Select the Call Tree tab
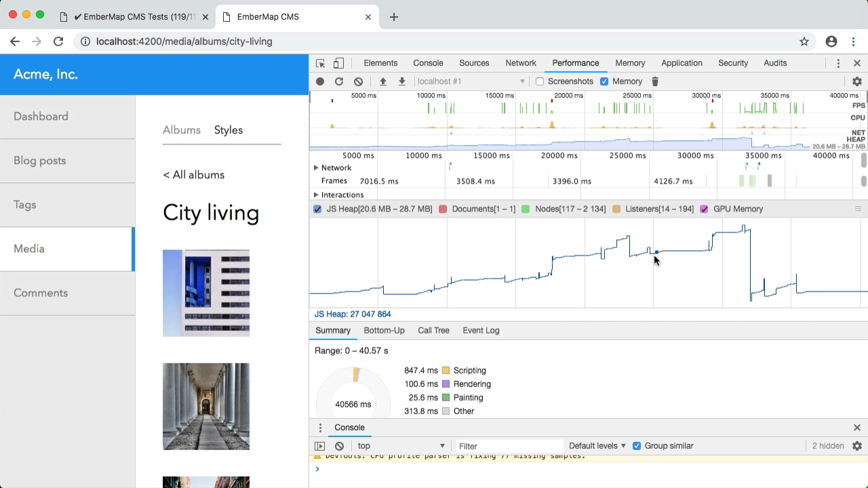The height and width of the screenshot is (488, 868). coord(433,331)
